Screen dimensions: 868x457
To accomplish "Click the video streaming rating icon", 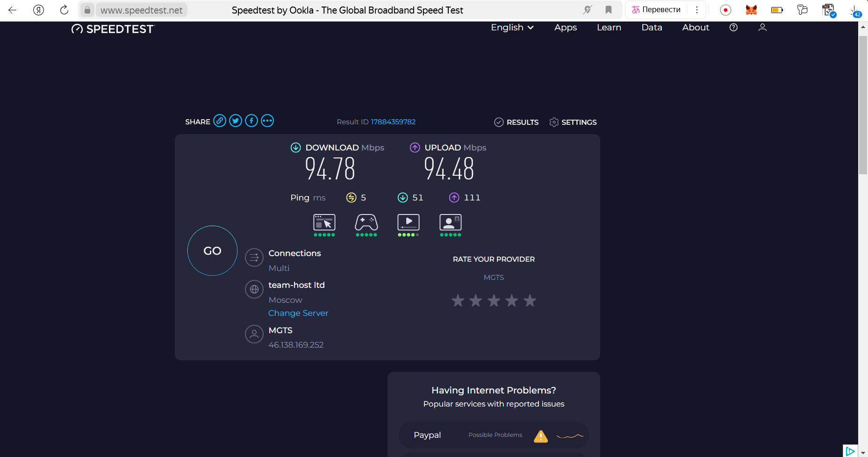I will click(x=409, y=222).
